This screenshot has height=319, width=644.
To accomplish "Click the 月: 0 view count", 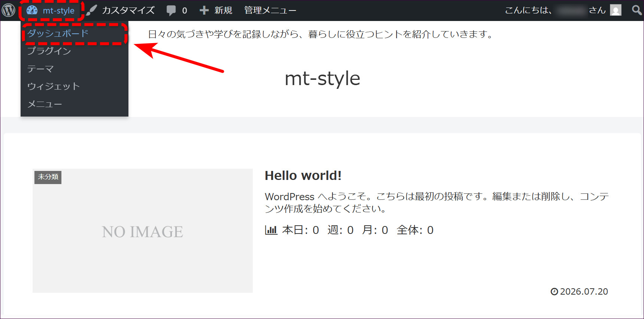I will coord(375,230).
